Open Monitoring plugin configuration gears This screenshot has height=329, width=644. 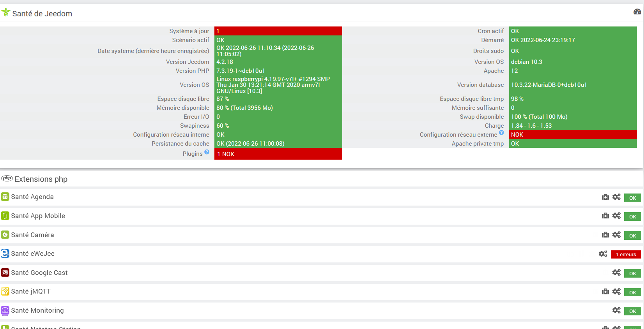[x=616, y=310]
